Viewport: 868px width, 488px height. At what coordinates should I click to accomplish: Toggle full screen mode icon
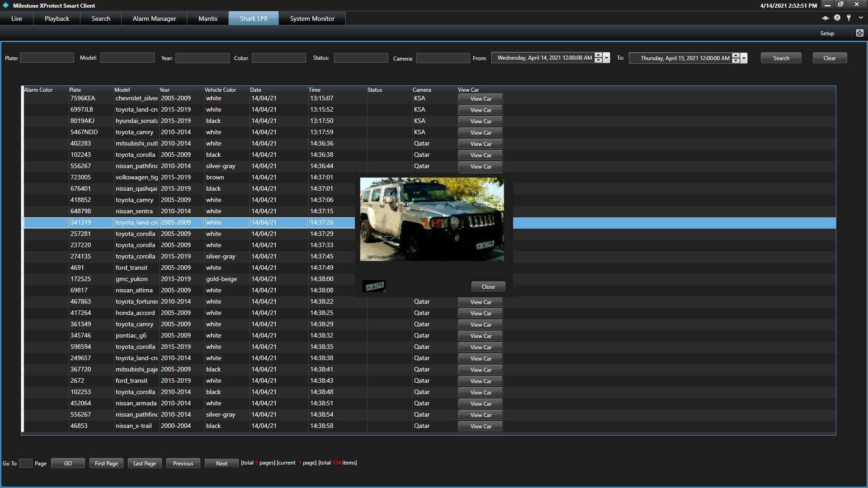[860, 33]
